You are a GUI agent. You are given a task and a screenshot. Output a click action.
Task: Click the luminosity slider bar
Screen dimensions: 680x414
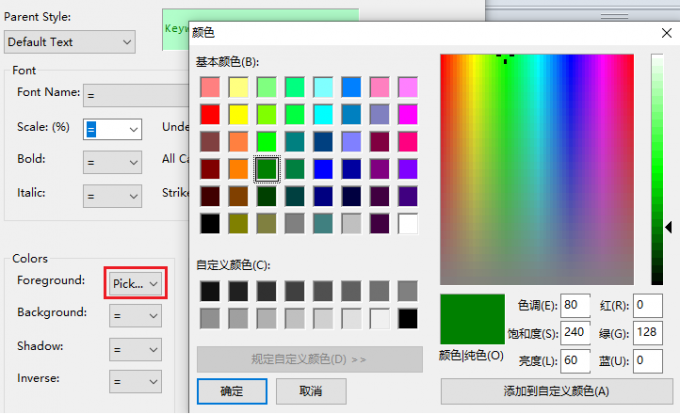(x=657, y=170)
